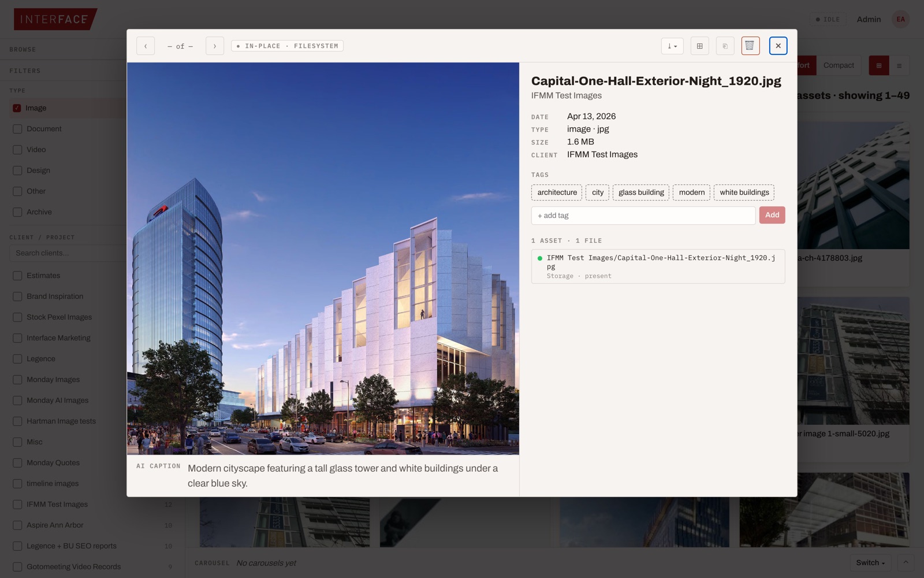Screen dimensions: 924x578
Task: Click the INTERFACE logo
Action: [55, 19]
